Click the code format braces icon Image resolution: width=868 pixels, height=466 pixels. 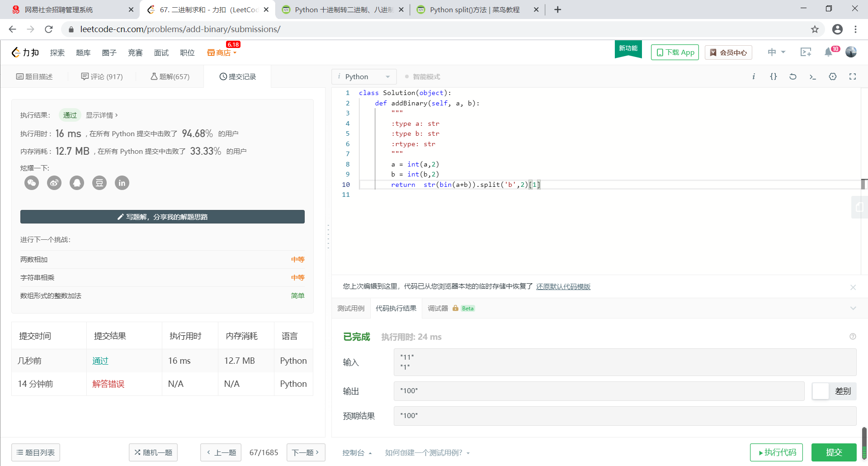[774, 76]
